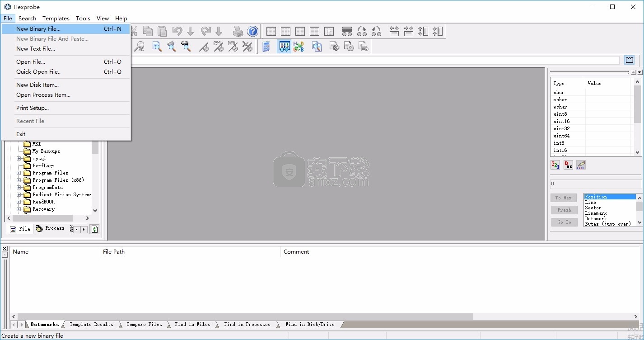Click the address bar browse icon
Image resolution: width=644 pixels, height=340 pixels.
pyautogui.click(x=630, y=60)
